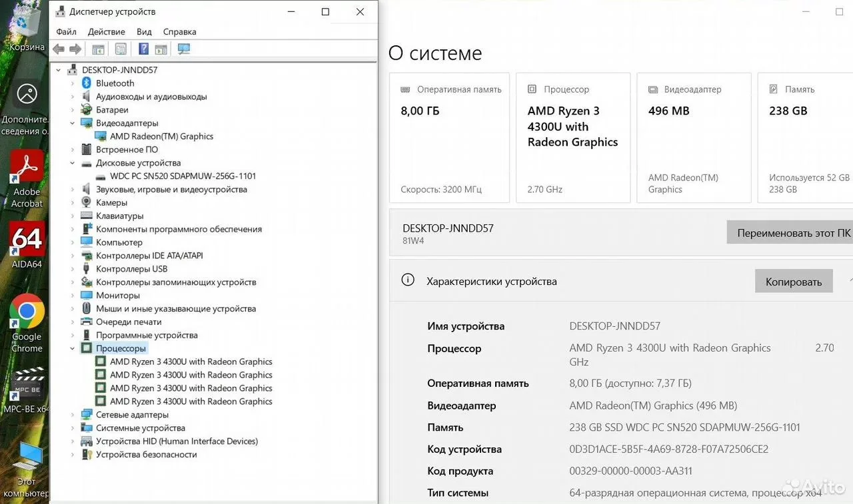Select Контроллеры запоминающих устройств item
The image size is (853, 504).
coord(176,282)
